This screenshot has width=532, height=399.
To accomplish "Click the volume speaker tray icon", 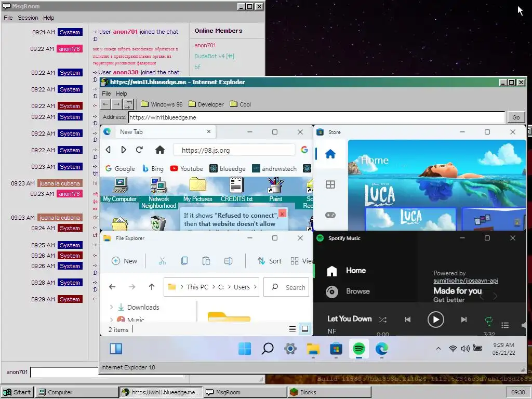I will pos(465,349).
